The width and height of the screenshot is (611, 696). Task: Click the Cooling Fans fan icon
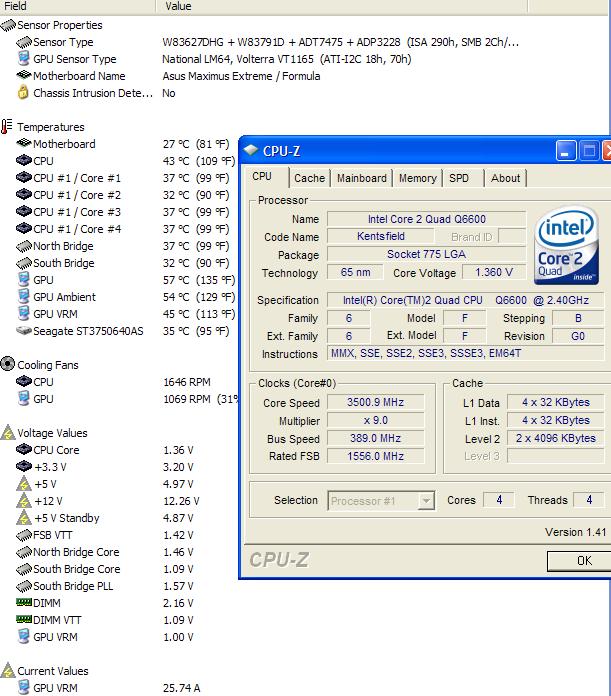[x=8, y=364]
